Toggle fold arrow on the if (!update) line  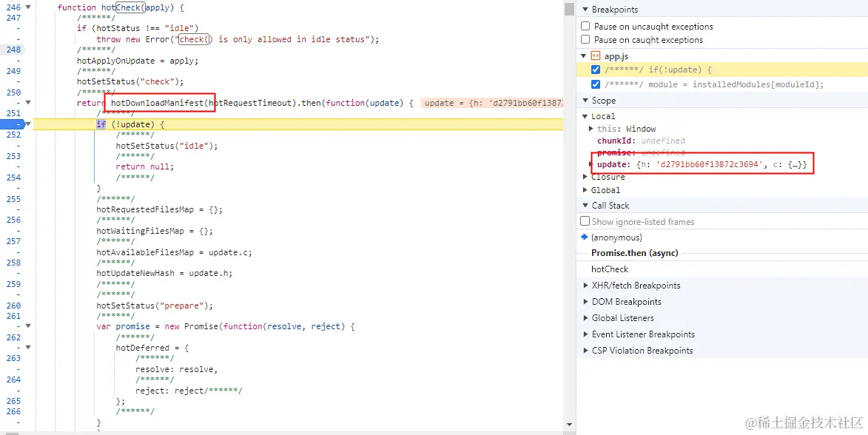pos(28,124)
